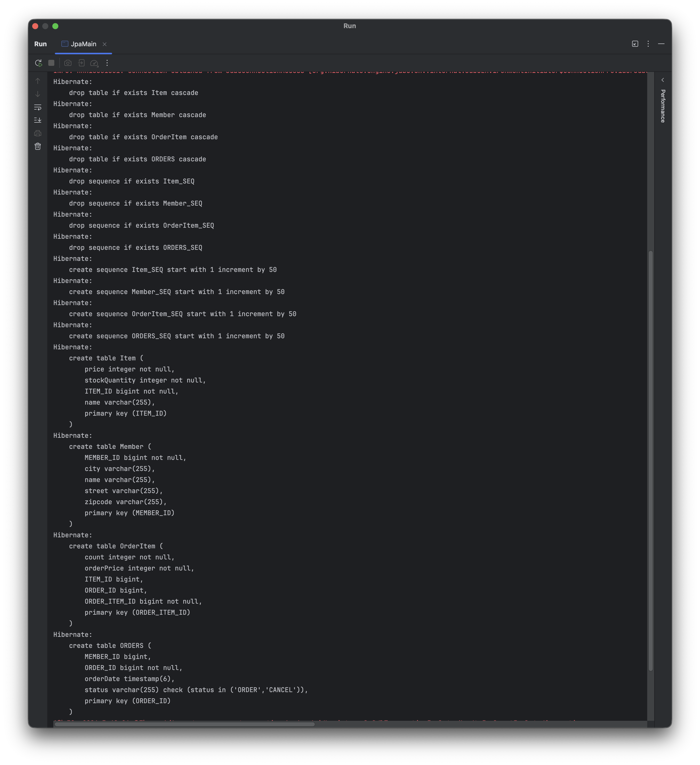This screenshot has width=700, height=765.
Task: Clear all console output with trash icon
Action: point(37,147)
